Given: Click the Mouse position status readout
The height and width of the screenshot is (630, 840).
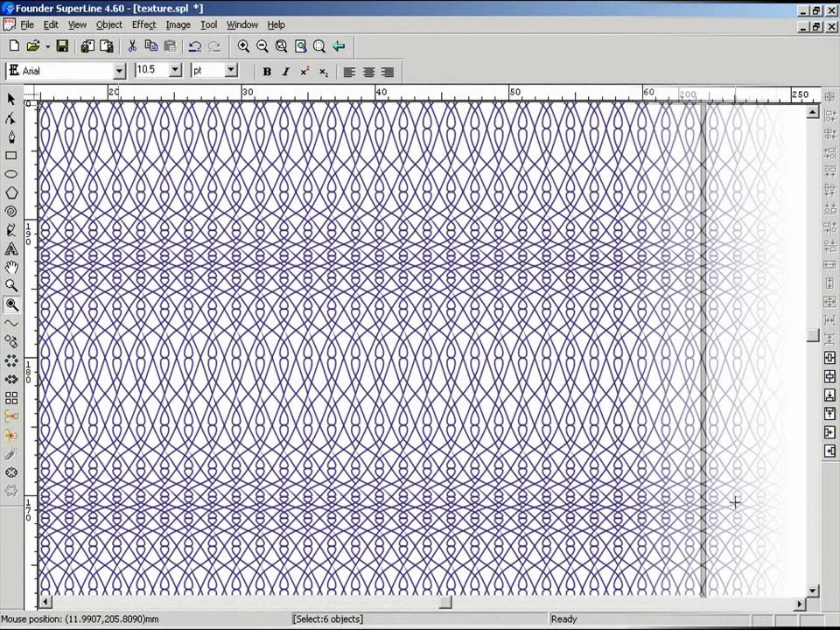Looking at the screenshot, I should point(80,619).
